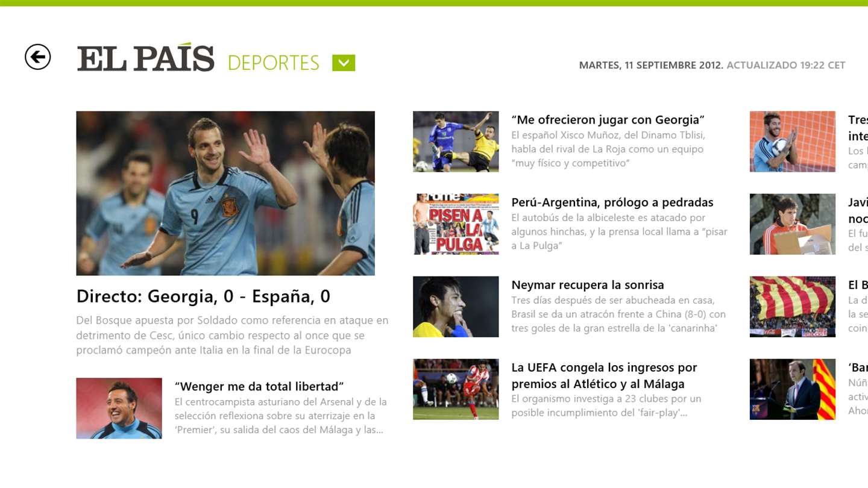Open thumbnail of players tackling in blue and yellow
The height and width of the screenshot is (488, 868).
(x=456, y=142)
